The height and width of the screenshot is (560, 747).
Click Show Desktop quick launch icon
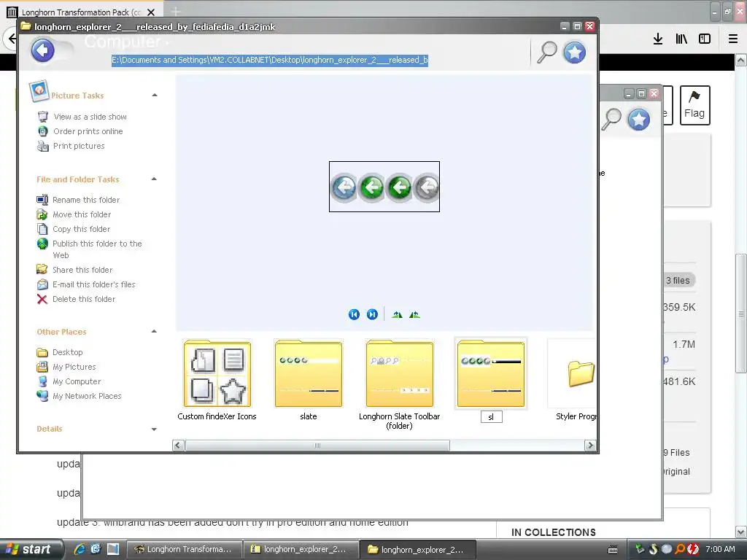[x=113, y=549]
